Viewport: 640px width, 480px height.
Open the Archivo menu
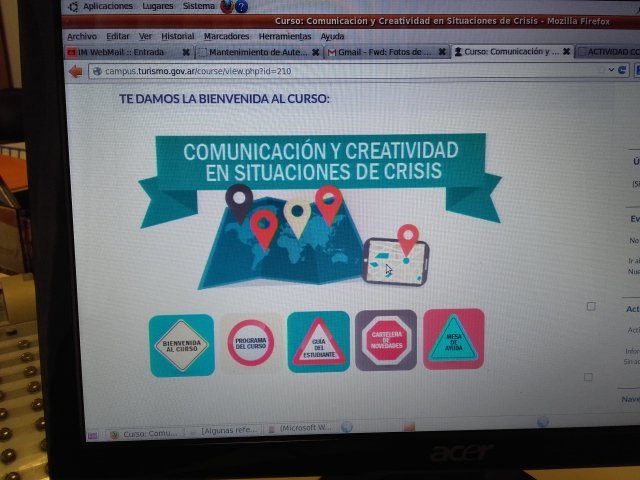82,36
